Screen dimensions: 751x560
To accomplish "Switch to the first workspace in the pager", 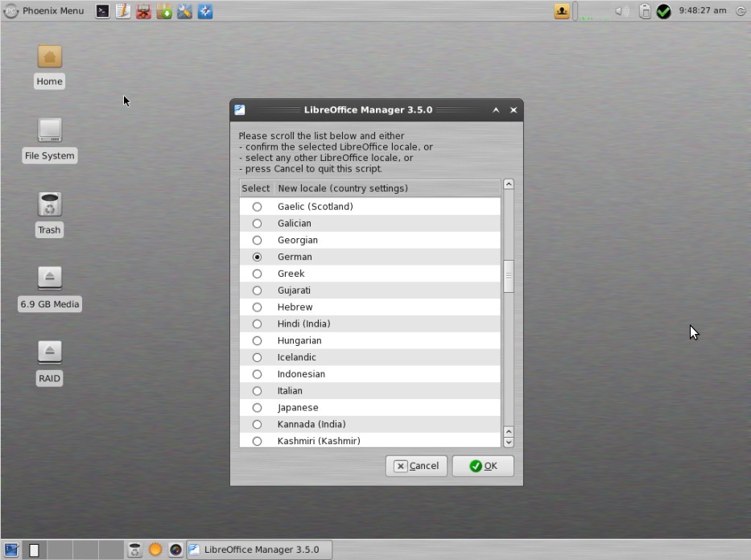I will [x=34, y=550].
